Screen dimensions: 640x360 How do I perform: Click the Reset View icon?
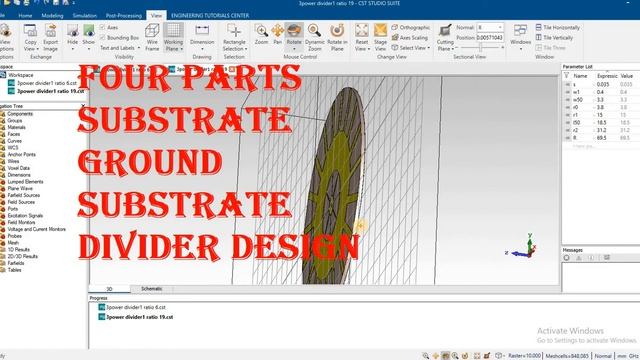pos(362,31)
